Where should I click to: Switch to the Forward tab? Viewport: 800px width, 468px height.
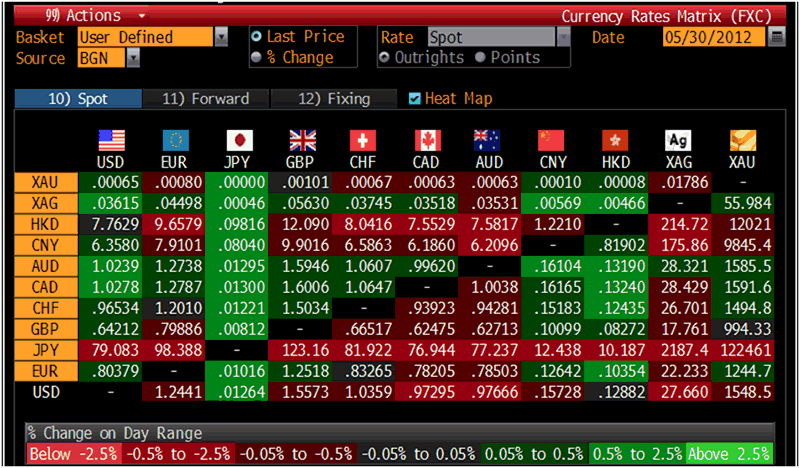(x=205, y=99)
